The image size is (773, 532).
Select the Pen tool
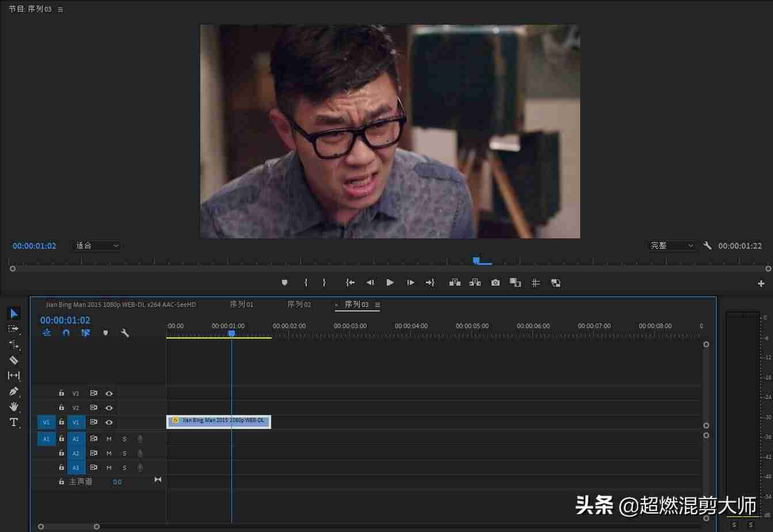[x=14, y=391]
